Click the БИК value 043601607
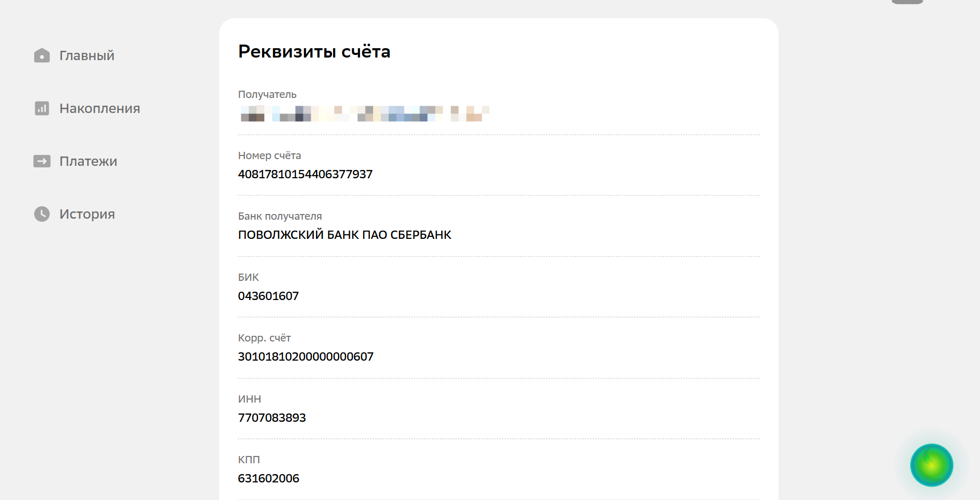Image resolution: width=980 pixels, height=500 pixels. [x=268, y=296]
